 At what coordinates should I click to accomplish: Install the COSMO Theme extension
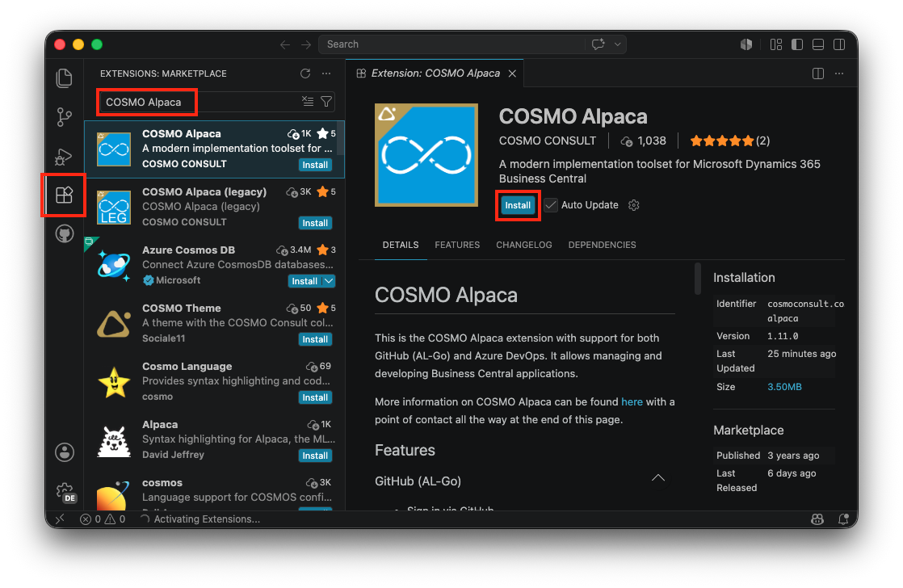(315, 339)
